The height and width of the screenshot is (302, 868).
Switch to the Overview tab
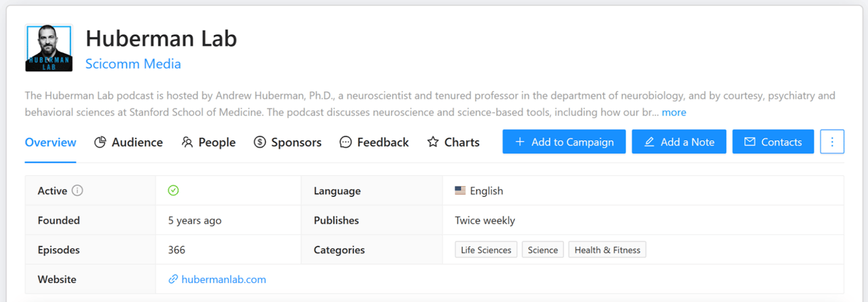pos(50,142)
